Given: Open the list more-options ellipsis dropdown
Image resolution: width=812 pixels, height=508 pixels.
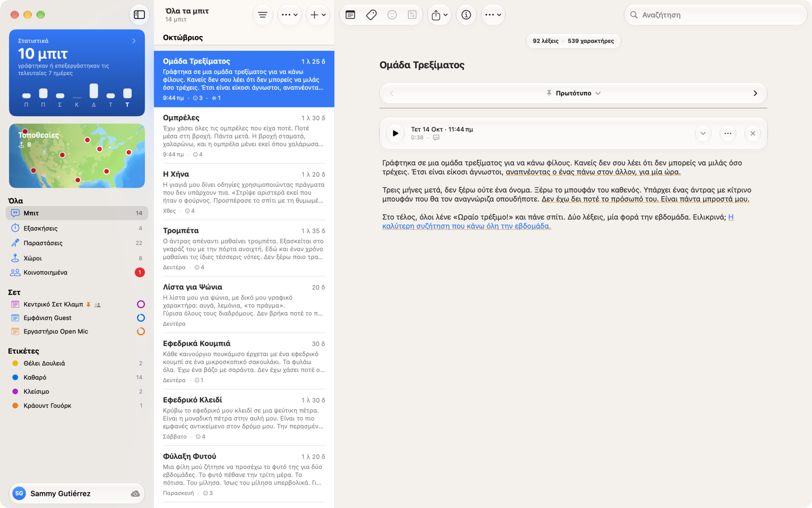Looking at the screenshot, I should coord(289,15).
